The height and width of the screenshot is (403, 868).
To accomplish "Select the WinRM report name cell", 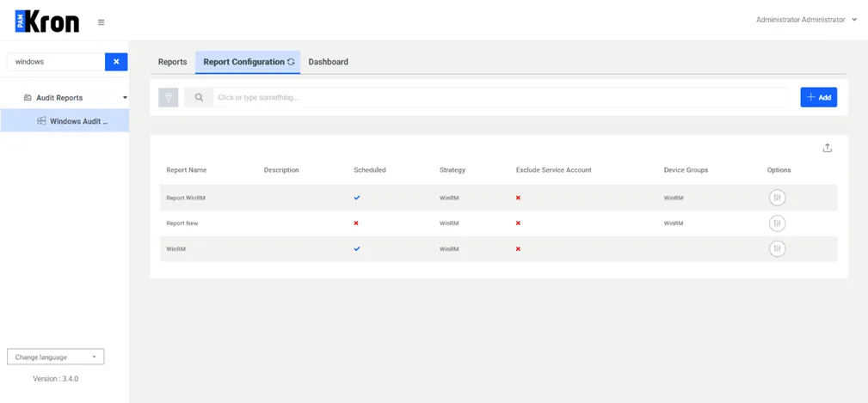I will point(176,249).
